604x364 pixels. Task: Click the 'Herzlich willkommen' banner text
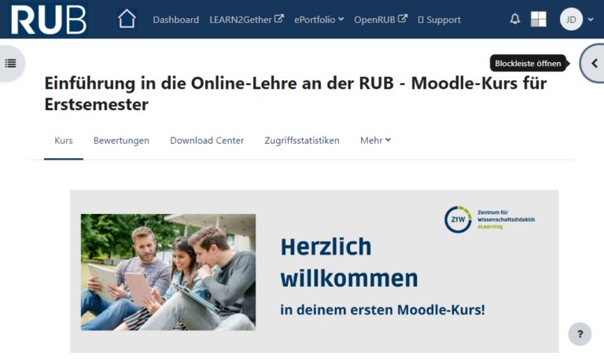(x=349, y=263)
